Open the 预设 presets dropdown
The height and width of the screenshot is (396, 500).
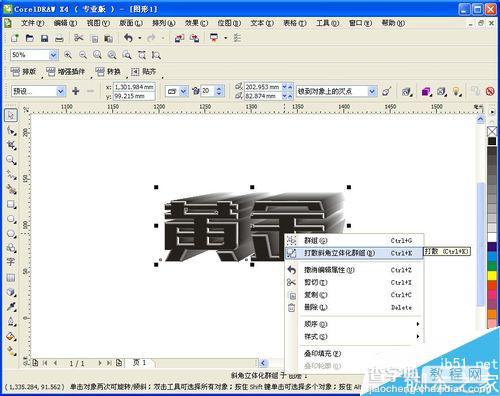point(61,91)
